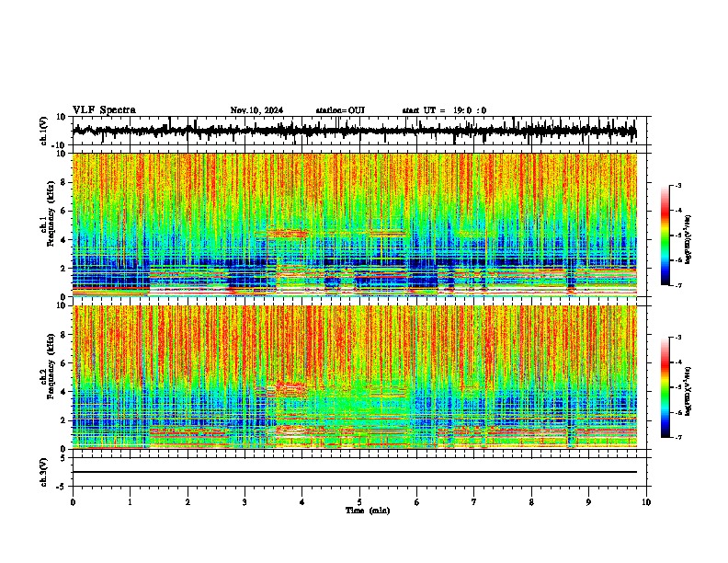This screenshot has width=728, height=563.
Task: Select the "start UT = 19:0 :0" header text
Action: point(444,110)
